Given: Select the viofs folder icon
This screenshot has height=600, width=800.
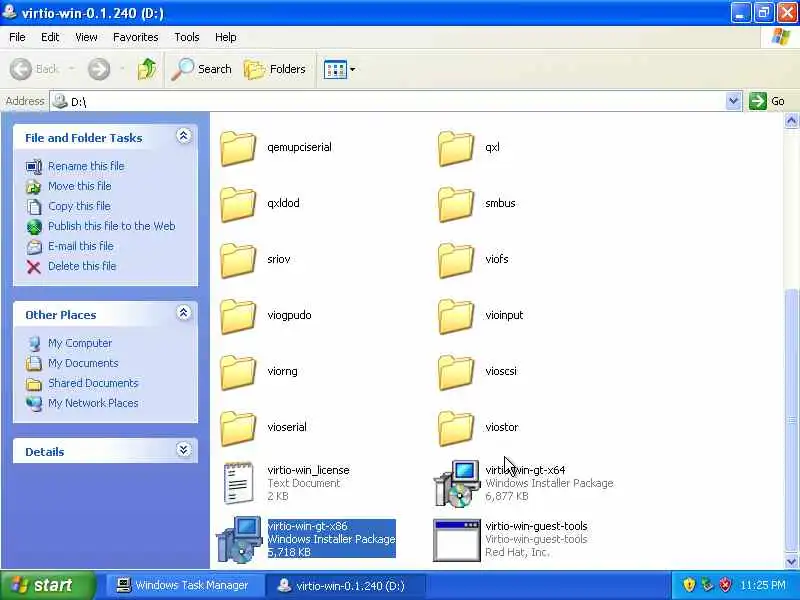Looking at the screenshot, I should tap(456, 260).
